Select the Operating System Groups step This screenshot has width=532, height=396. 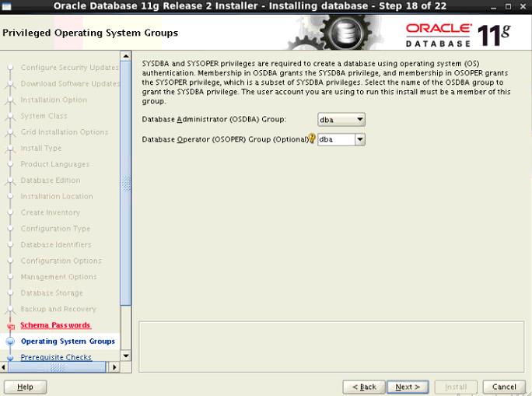pos(68,341)
